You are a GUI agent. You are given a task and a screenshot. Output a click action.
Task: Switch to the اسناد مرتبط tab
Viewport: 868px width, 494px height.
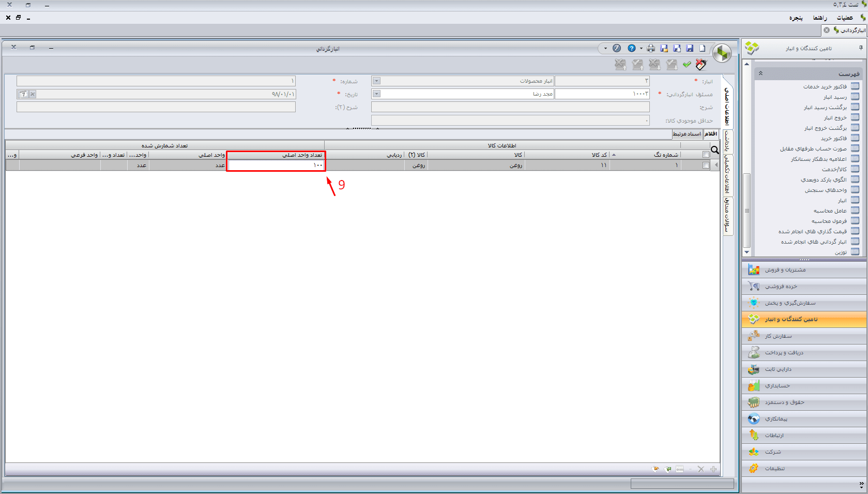[687, 134]
